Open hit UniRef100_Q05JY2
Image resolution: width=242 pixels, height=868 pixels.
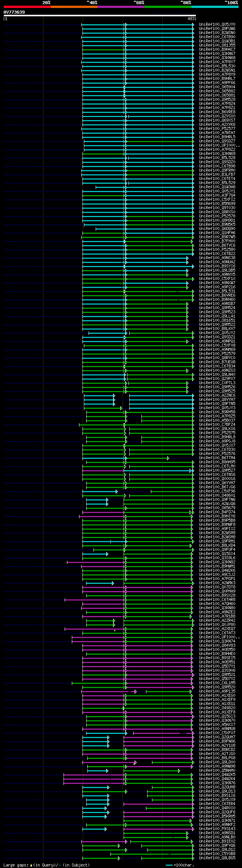217,333
